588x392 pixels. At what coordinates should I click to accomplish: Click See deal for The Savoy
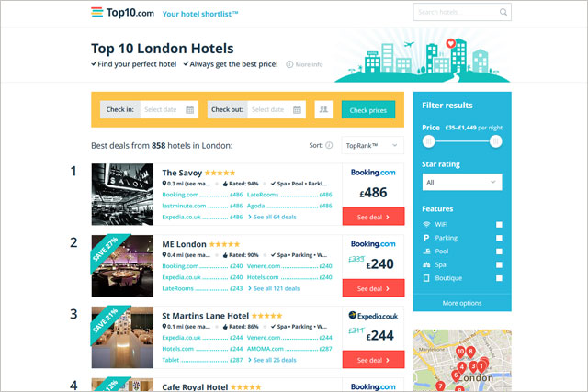374,217
